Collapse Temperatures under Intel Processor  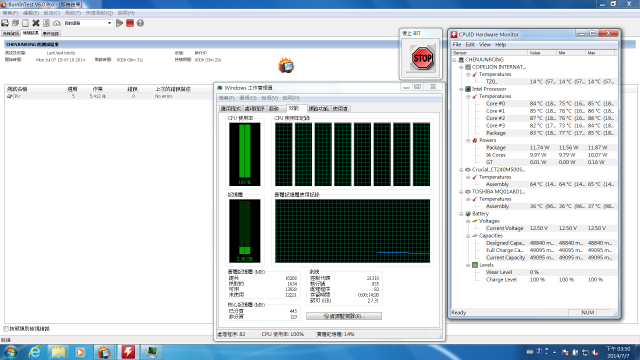pyautogui.click(x=468, y=97)
